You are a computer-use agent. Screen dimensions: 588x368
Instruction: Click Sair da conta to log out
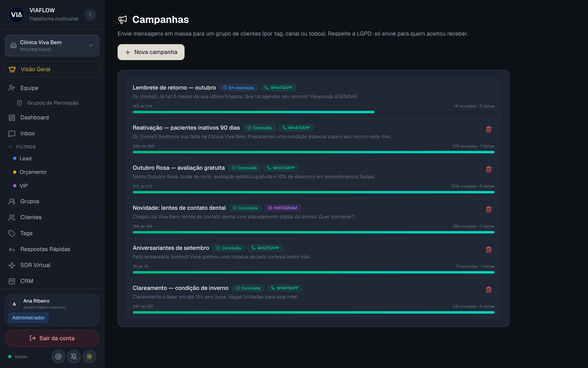tap(52, 338)
